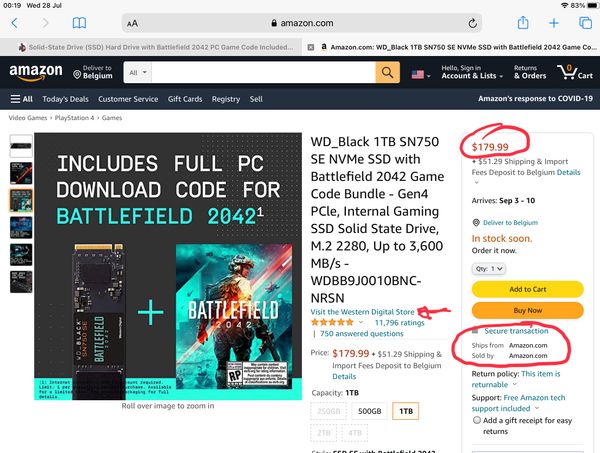The width and height of the screenshot is (600, 453).
Task: Click the Add to Cart button
Action: point(528,289)
